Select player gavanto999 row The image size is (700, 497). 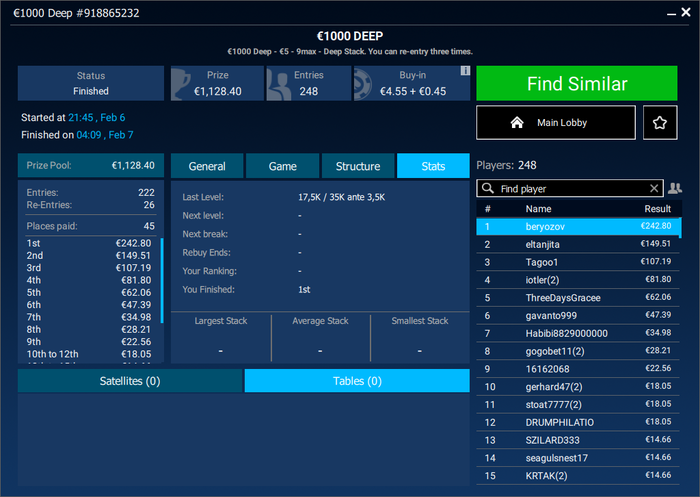(578, 316)
